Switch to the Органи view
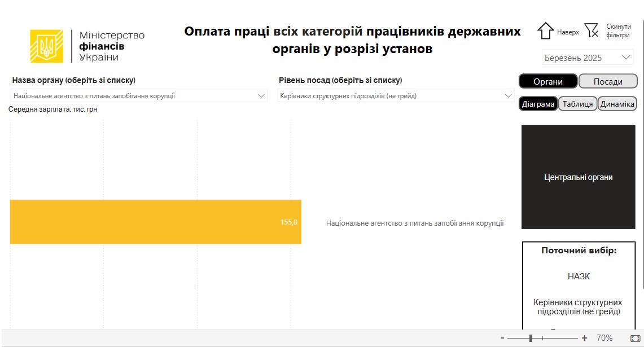 548,81
